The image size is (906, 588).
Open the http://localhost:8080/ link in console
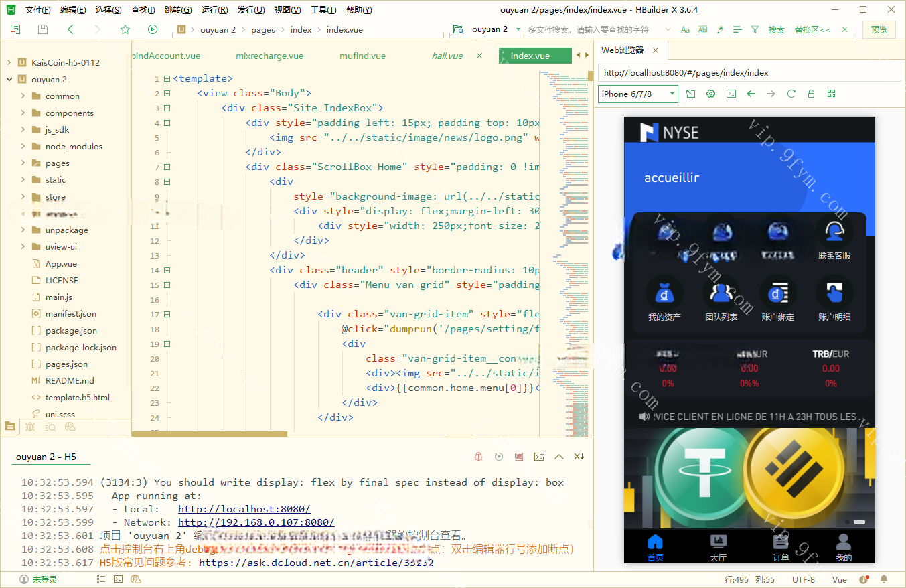[x=244, y=509]
